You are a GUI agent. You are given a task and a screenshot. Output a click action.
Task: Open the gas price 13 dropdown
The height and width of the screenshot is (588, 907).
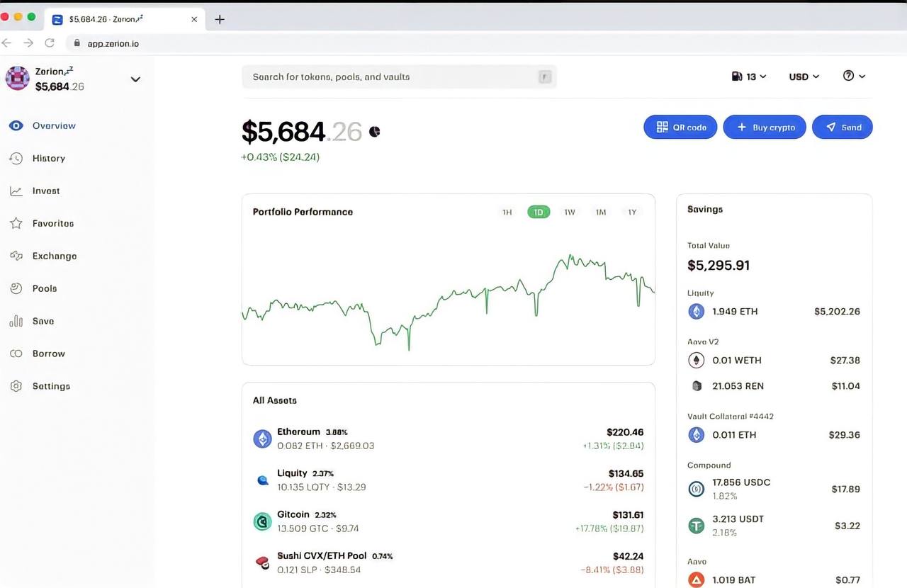tap(749, 77)
